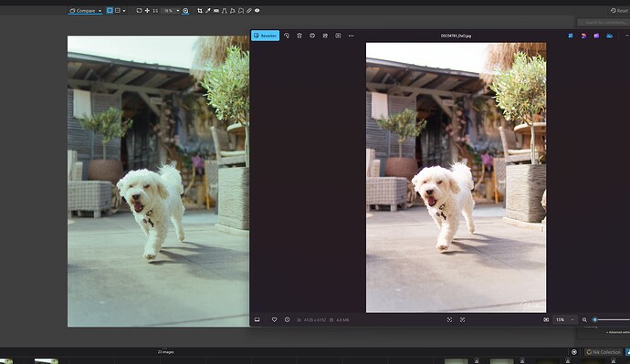The image size is (630, 364).
Task: Rotate the image with the rotate icon
Action: [287, 36]
